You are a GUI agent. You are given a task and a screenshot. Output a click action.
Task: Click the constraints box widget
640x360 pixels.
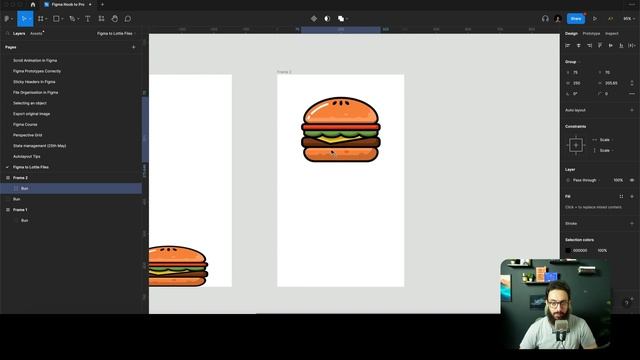coord(576,145)
